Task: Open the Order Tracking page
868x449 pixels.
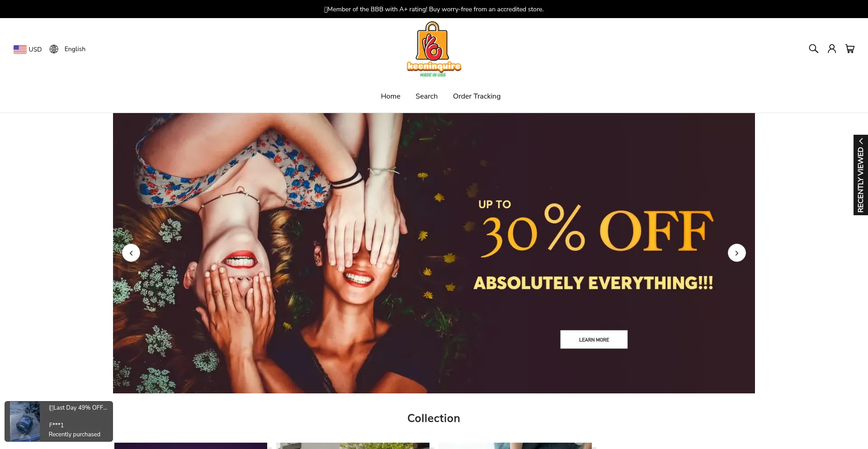Action: (477, 96)
